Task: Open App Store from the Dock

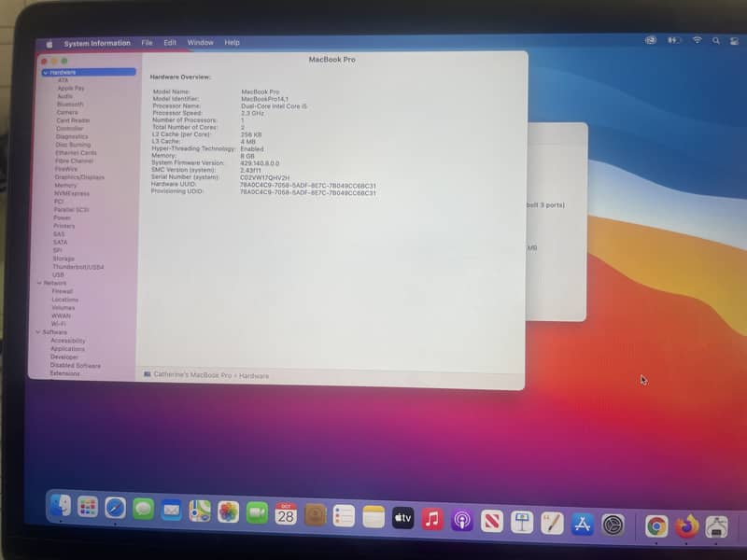Action: 583,525
